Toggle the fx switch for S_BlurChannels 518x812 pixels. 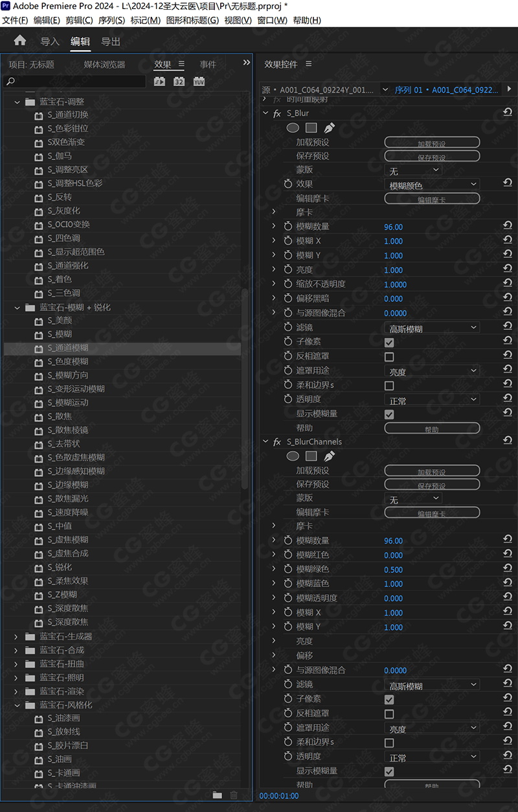(x=277, y=442)
